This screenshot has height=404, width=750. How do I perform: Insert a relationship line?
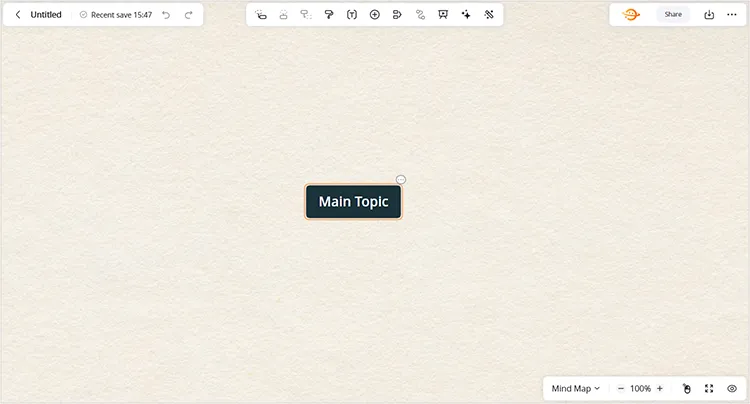point(420,15)
